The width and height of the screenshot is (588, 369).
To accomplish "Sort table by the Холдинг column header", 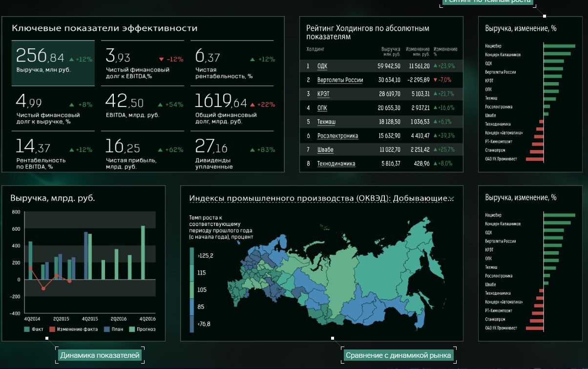I will [x=315, y=49].
